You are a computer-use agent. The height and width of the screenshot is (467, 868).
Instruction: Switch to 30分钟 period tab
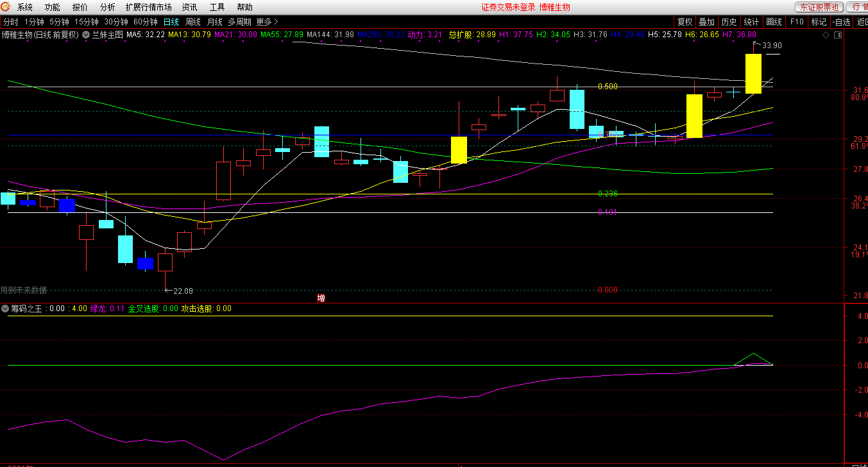coord(116,22)
